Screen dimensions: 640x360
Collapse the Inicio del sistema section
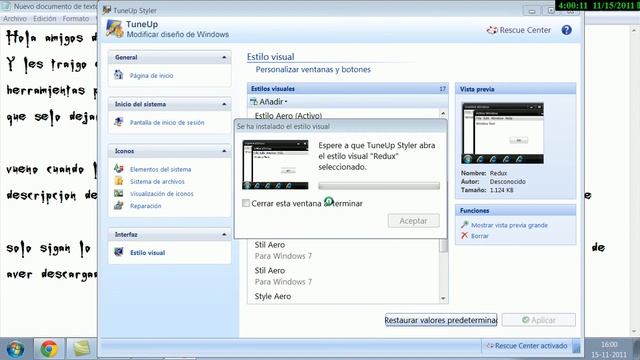pyautogui.click(x=224, y=104)
